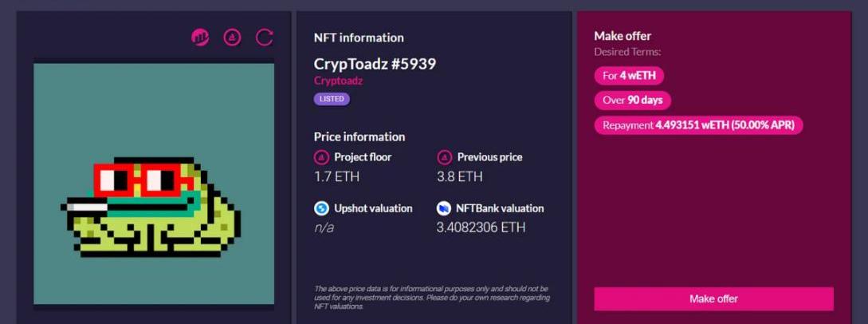Select the Over 90 days term pill

point(633,101)
